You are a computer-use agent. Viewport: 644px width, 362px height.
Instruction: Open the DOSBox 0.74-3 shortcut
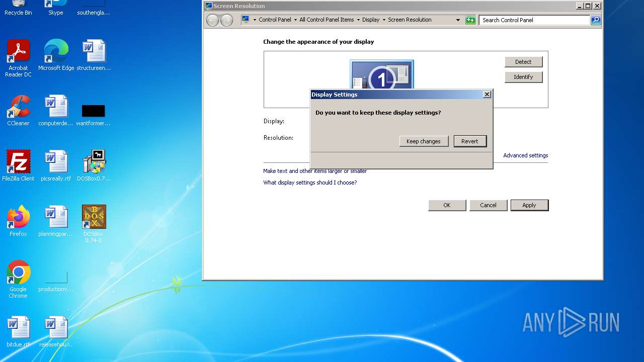(94, 224)
